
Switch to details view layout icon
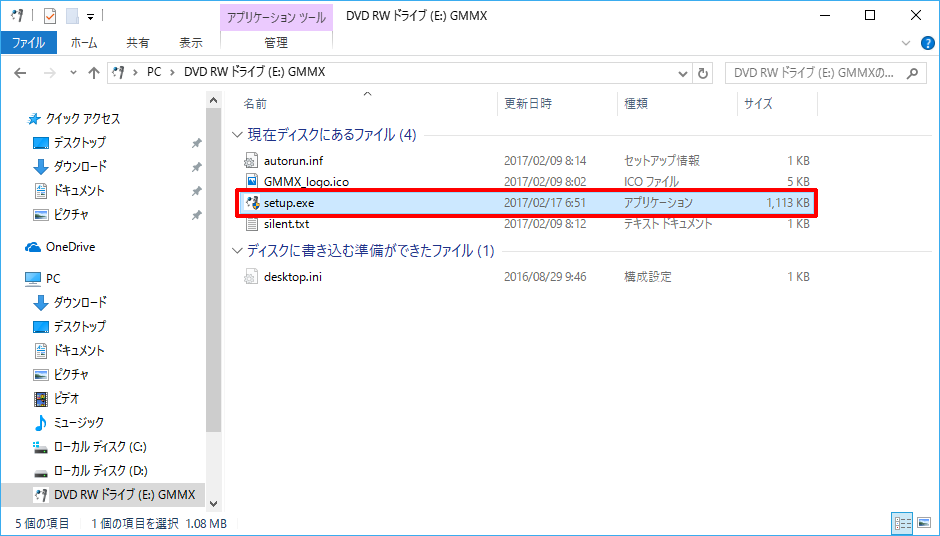coord(902,523)
